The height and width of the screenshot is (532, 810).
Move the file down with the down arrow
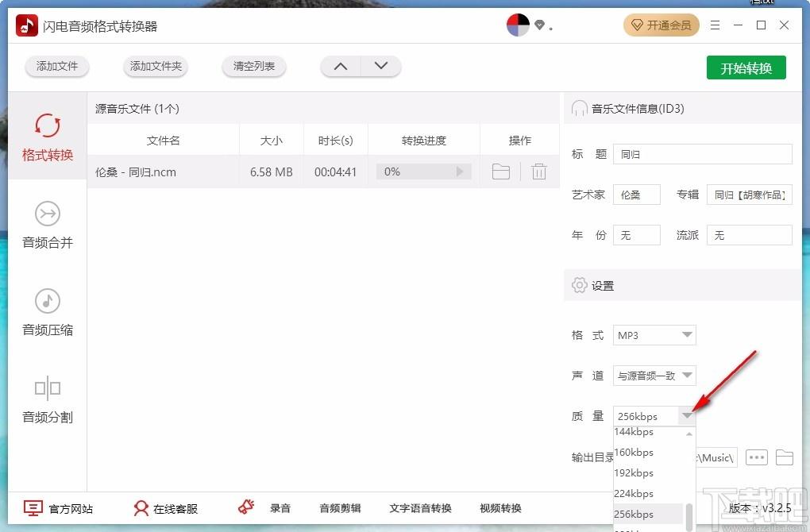[380, 66]
